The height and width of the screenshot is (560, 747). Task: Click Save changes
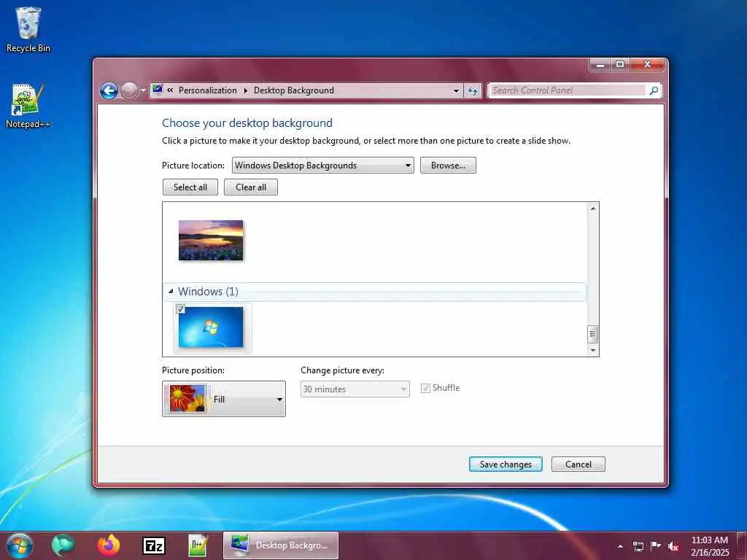click(x=506, y=464)
